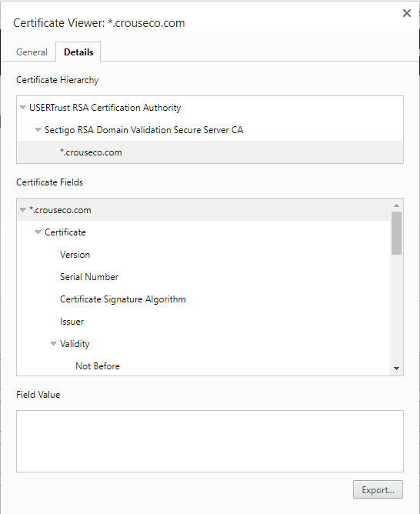Screen dimensions: 420x514
Task: Select the Details tab
Action: point(78,52)
